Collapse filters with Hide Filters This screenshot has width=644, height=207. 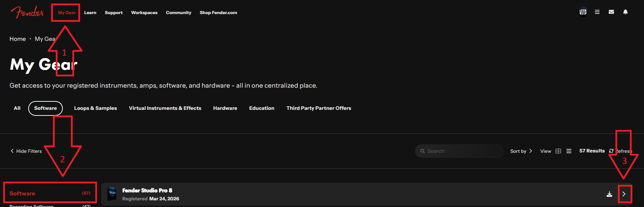pos(26,151)
